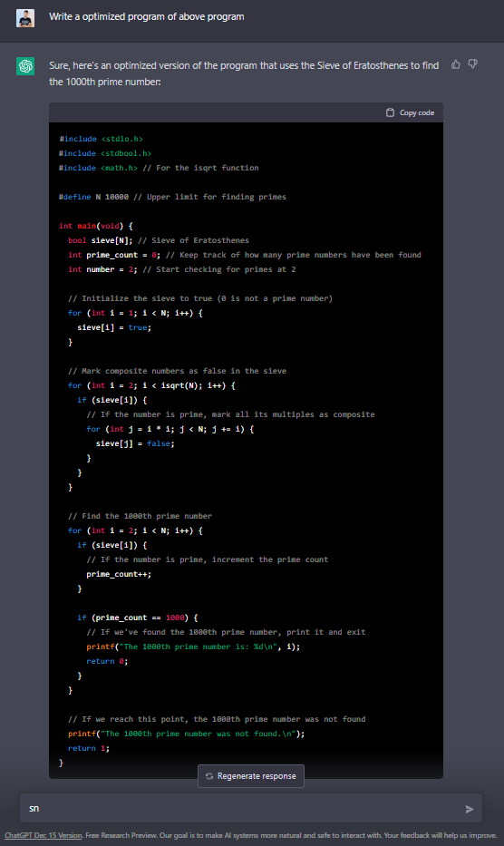This screenshot has height=846, width=504.
Task: Copy code from the code block
Action: click(x=411, y=112)
